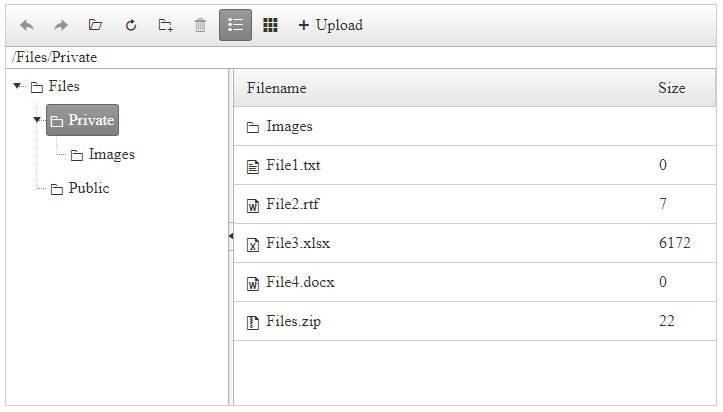
Task: Switch to list view mode
Action: click(235, 25)
